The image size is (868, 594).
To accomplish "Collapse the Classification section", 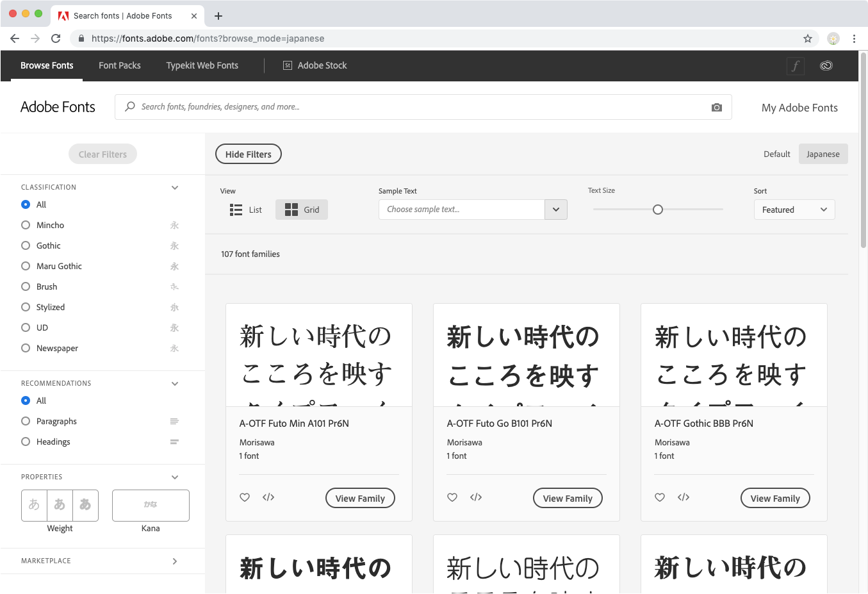I will (175, 188).
